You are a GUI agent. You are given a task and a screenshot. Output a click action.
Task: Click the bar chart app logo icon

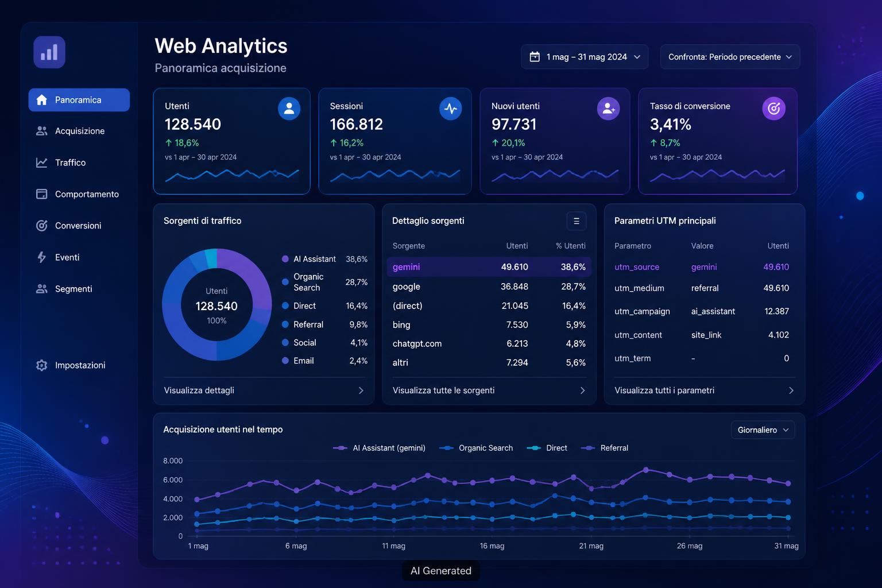(49, 52)
